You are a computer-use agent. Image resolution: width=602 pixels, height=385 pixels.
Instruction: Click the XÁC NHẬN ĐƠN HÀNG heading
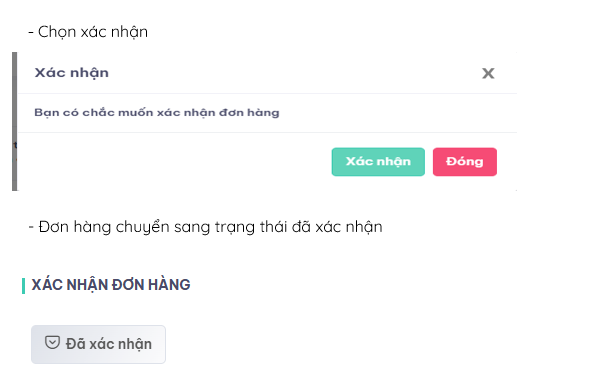pyautogui.click(x=111, y=285)
